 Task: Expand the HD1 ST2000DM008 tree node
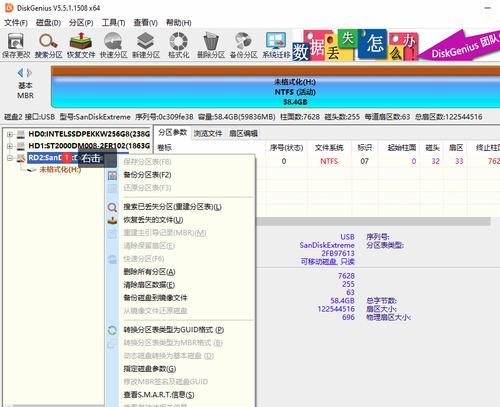point(10,146)
